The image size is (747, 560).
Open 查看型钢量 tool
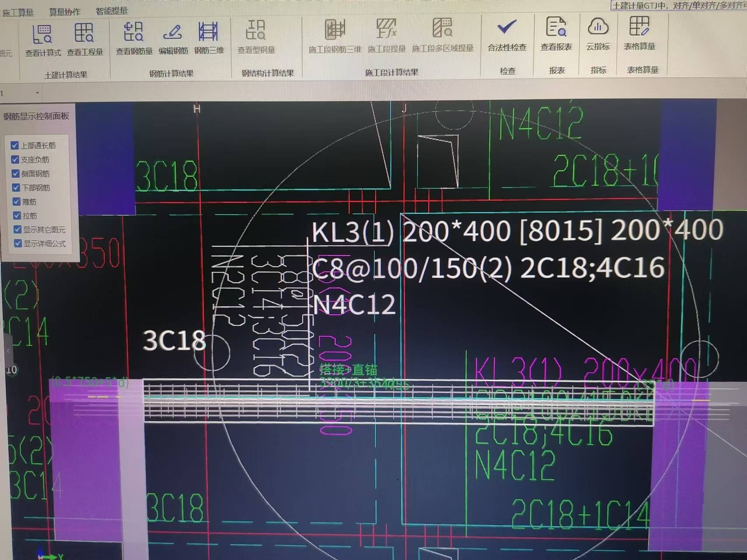coord(256,38)
